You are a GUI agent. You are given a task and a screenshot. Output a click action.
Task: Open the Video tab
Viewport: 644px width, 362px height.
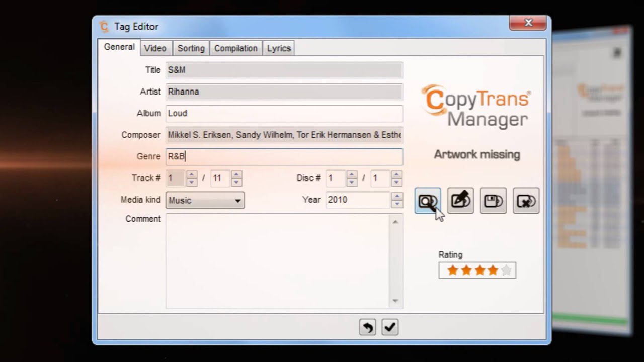(155, 48)
